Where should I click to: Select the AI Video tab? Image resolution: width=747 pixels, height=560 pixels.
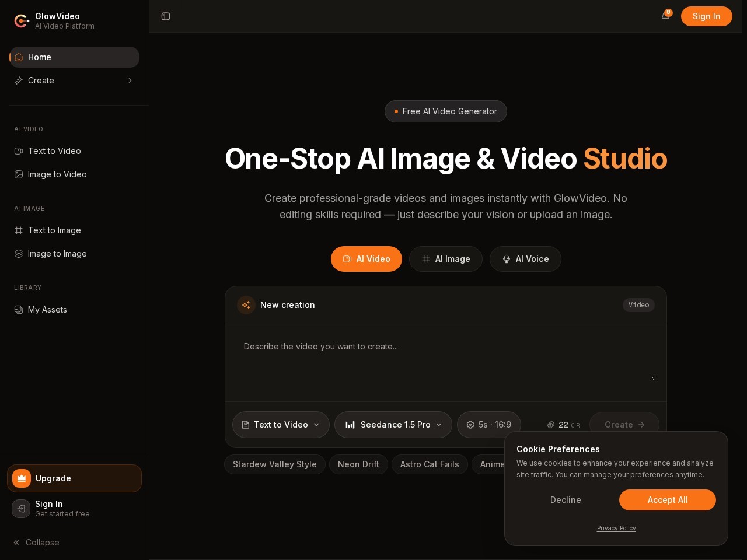(x=366, y=259)
